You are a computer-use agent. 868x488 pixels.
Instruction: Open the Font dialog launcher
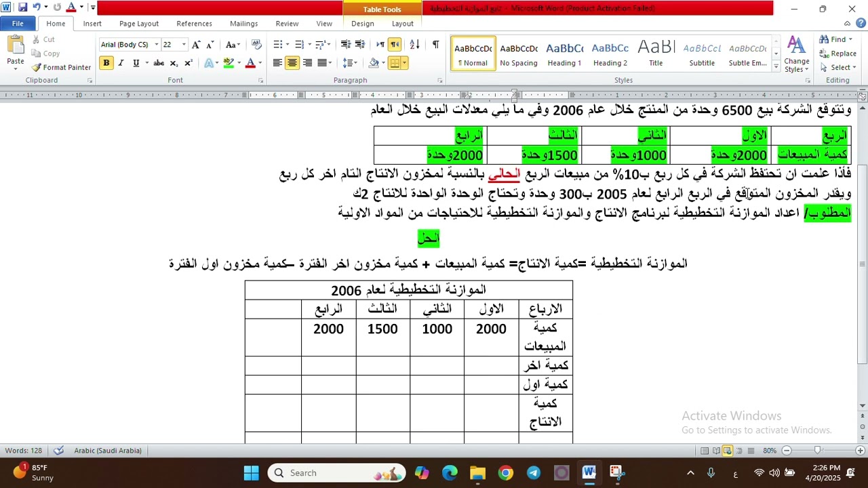pos(261,81)
